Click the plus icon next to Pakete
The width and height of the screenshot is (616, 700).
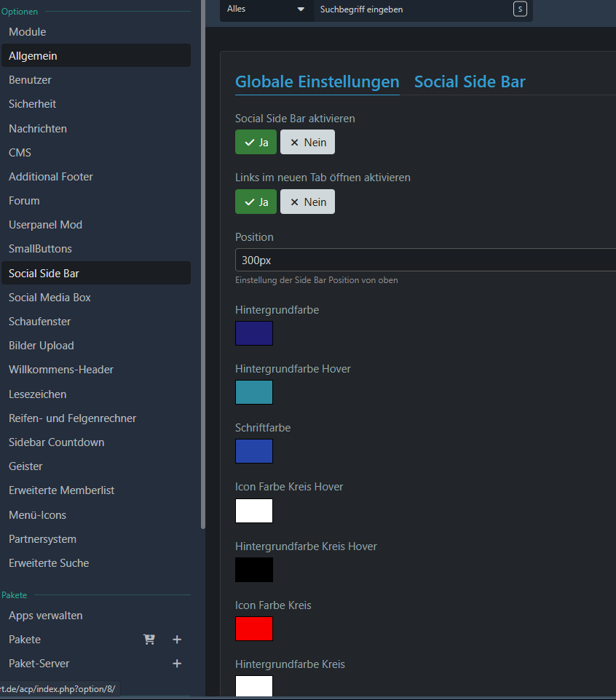177,640
